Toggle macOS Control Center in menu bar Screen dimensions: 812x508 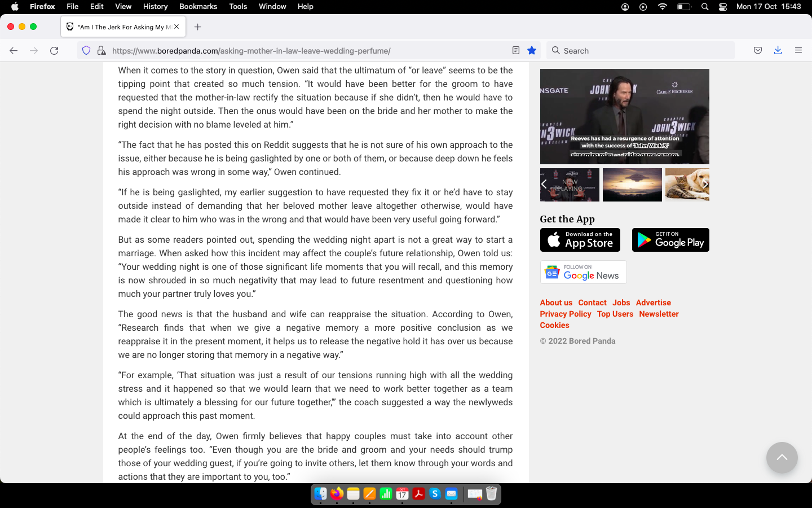723,7
